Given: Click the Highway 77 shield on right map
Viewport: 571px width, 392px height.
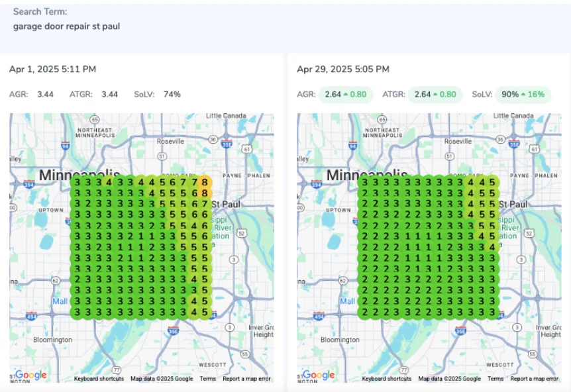Looking at the screenshot, I should coord(405,369).
